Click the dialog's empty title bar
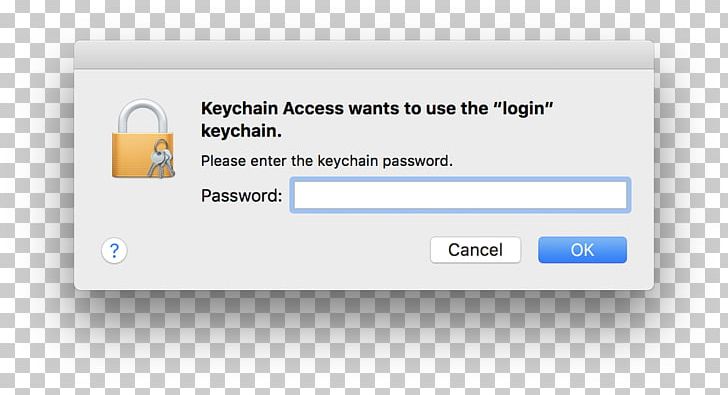 (x=364, y=55)
